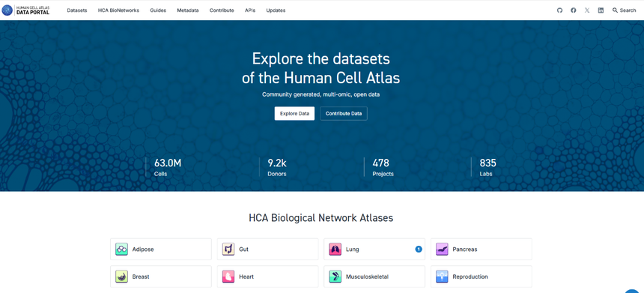This screenshot has width=644, height=293.
Task: Click the blue badge on the Lung card
Action: pyautogui.click(x=419, y=249)
